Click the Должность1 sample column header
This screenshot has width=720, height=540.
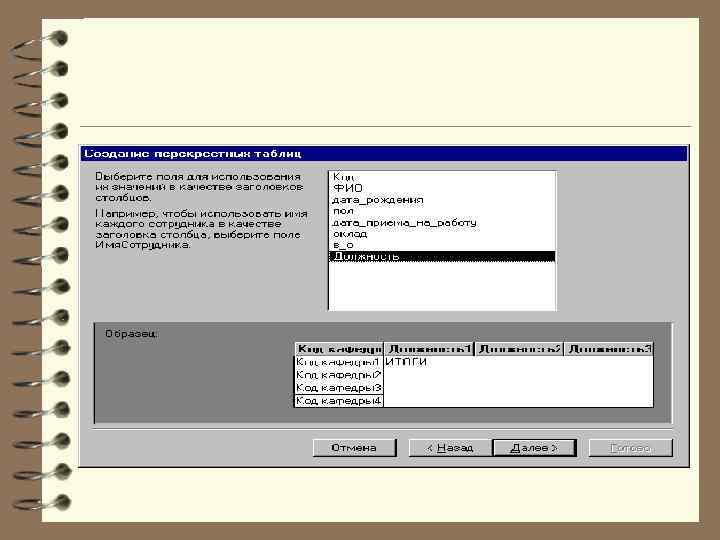coord(429,349)
